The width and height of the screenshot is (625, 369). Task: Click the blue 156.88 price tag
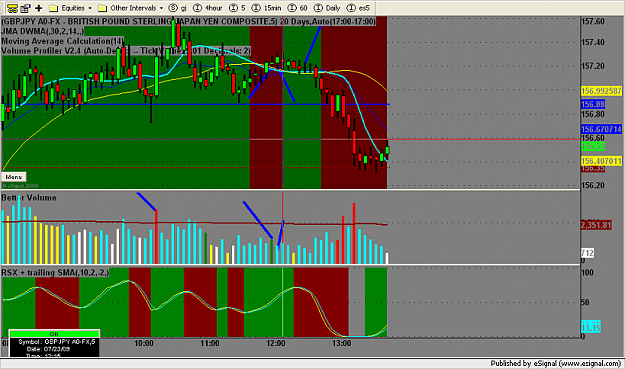593,104
